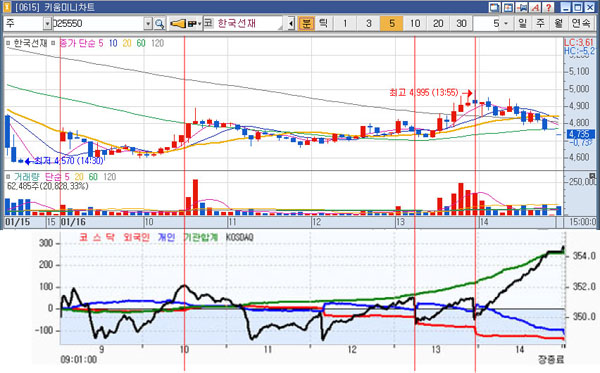The width and height of the screenshot is (600, 373).
Task: Click the 코 market badge icon
Action: (x=208, y=23)
